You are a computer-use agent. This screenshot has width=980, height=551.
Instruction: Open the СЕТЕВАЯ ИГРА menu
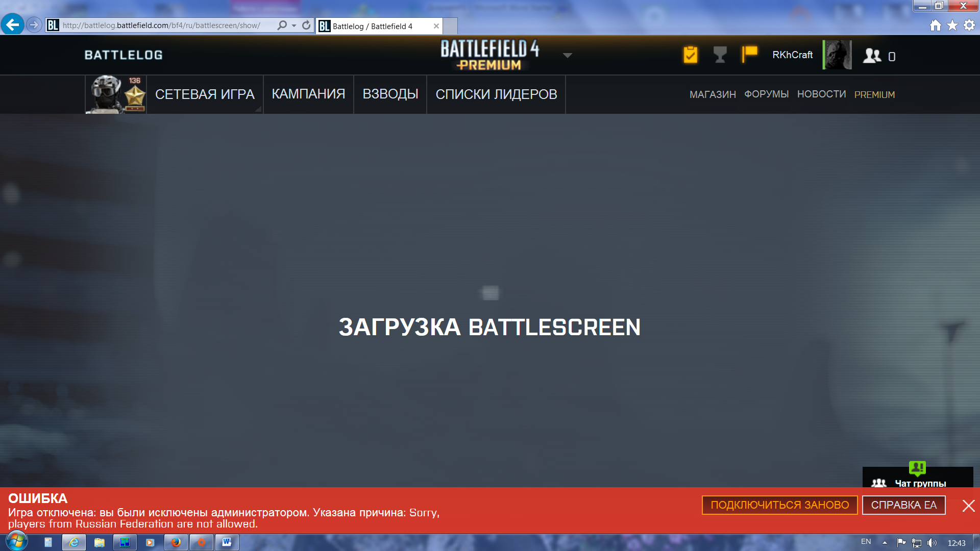point(205,94)
